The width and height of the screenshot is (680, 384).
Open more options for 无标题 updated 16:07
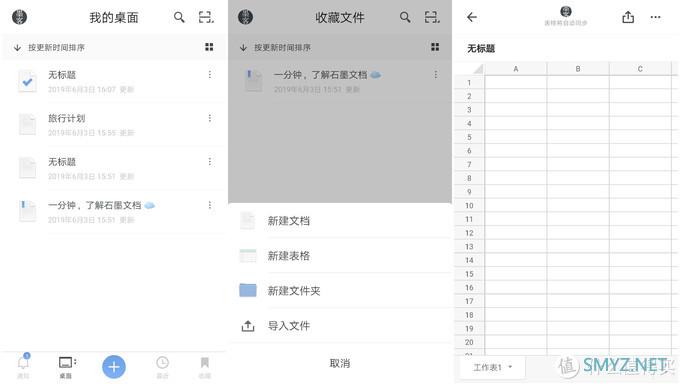pos(210,75)
